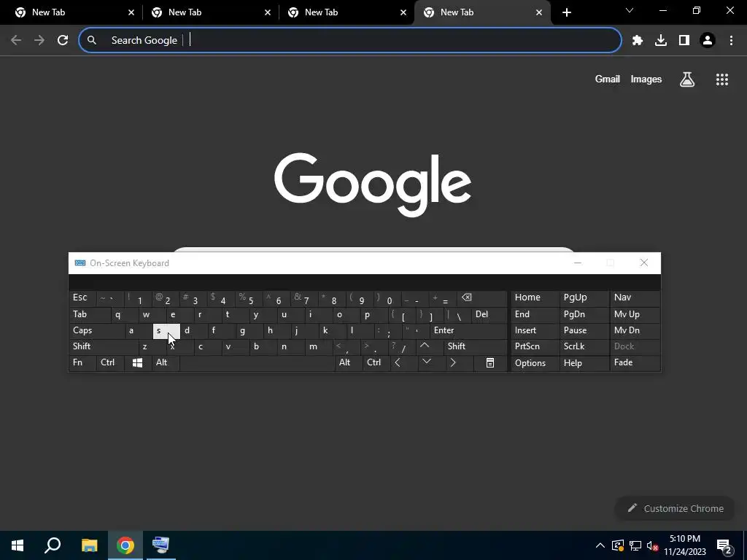Open Windows taskbar search
Screen dimensions: 747x560
pyautogui.click(x=53, y=545)
